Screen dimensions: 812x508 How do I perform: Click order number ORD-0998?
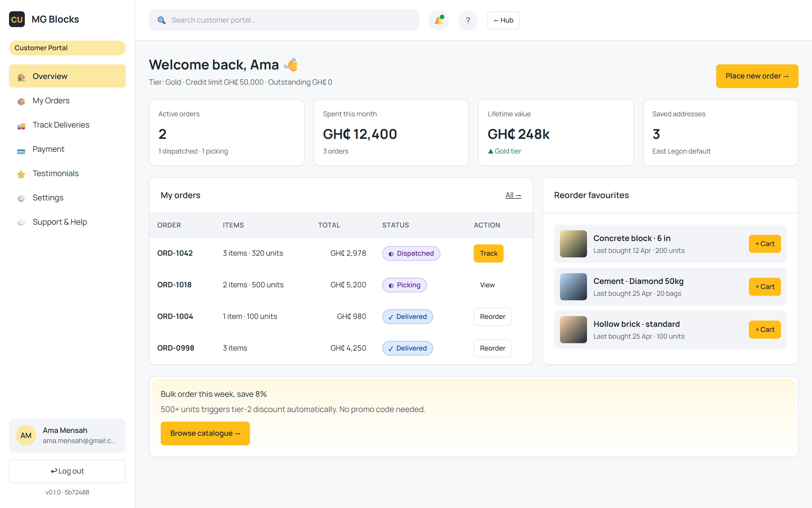tap(175, 348)
